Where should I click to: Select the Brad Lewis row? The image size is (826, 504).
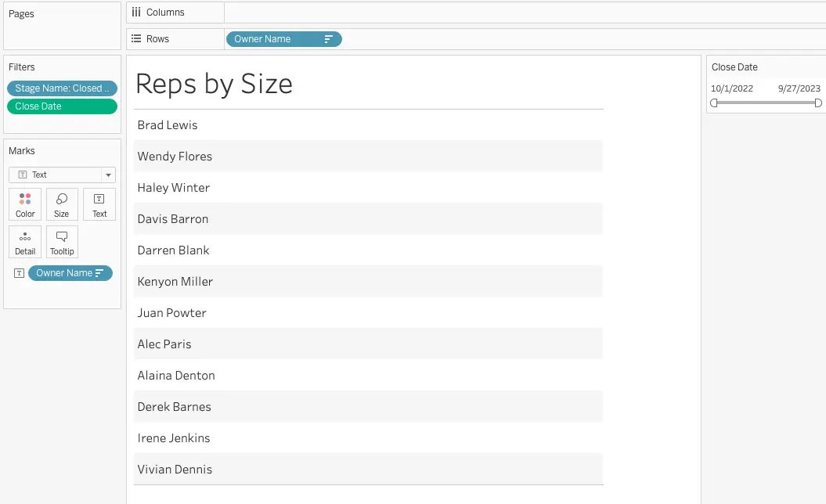[168, 125]
